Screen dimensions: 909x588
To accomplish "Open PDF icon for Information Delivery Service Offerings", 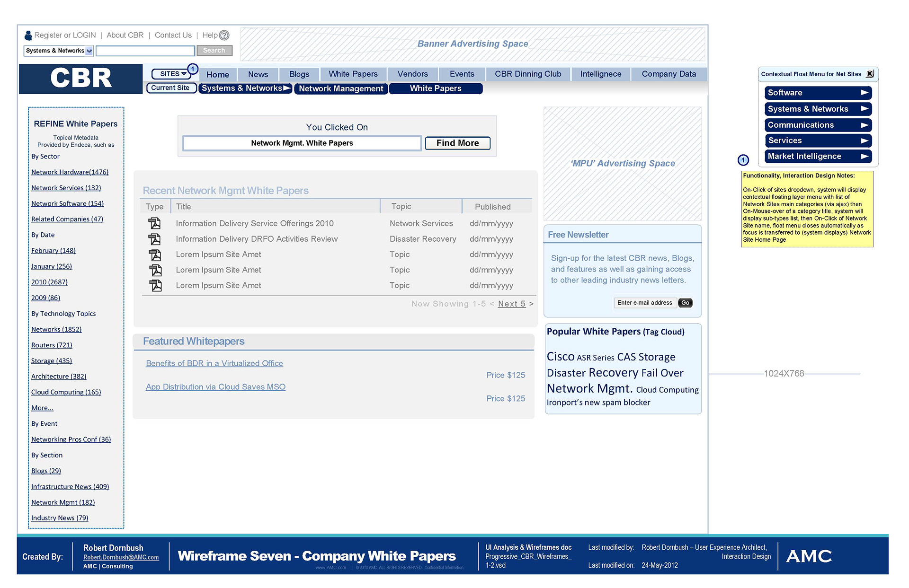I will point(155,223).
